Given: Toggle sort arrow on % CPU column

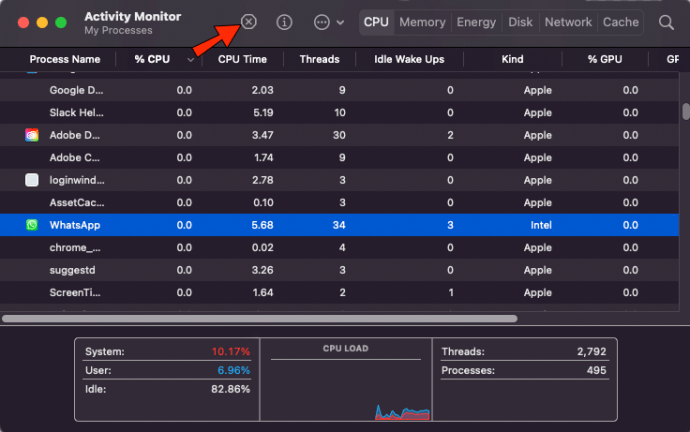Looking at the screenshot, I should coord(191,60).
